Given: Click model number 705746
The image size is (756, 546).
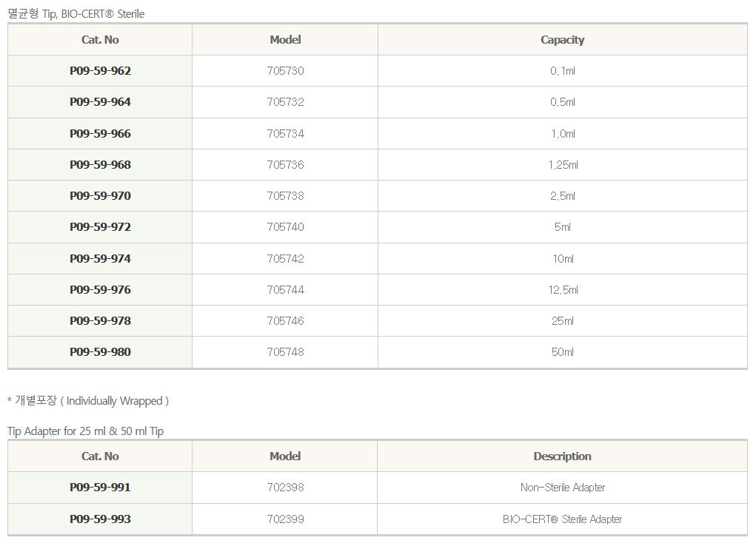Looking at the screenshot, I should 285,321.
